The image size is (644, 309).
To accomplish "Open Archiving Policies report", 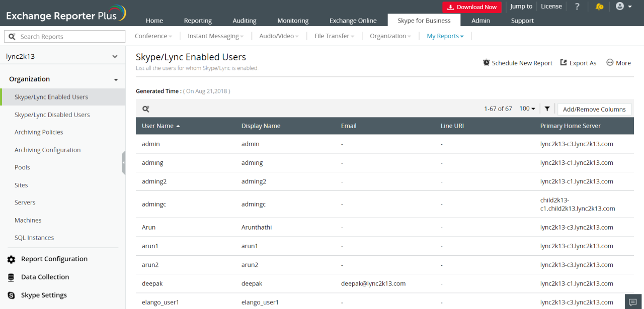I will click(x=39, y=132).
